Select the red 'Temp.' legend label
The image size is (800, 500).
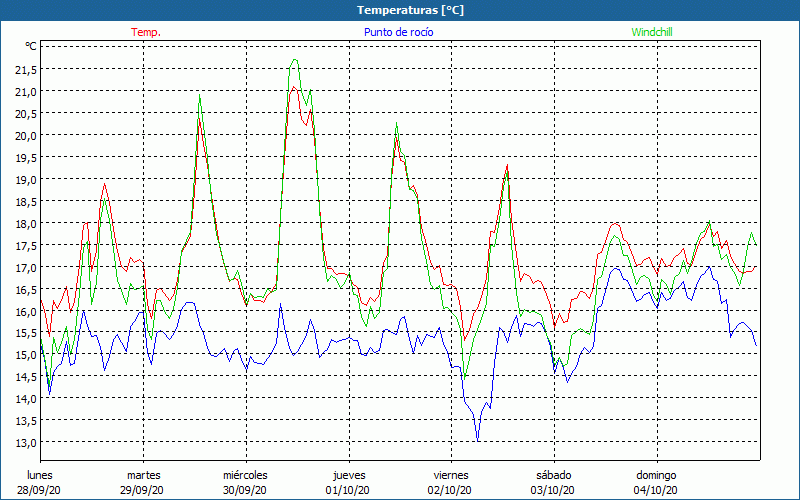(146, 32)
